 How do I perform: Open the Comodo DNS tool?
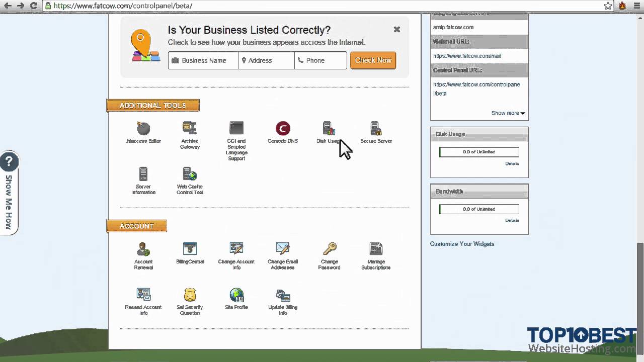pos(283,133)
